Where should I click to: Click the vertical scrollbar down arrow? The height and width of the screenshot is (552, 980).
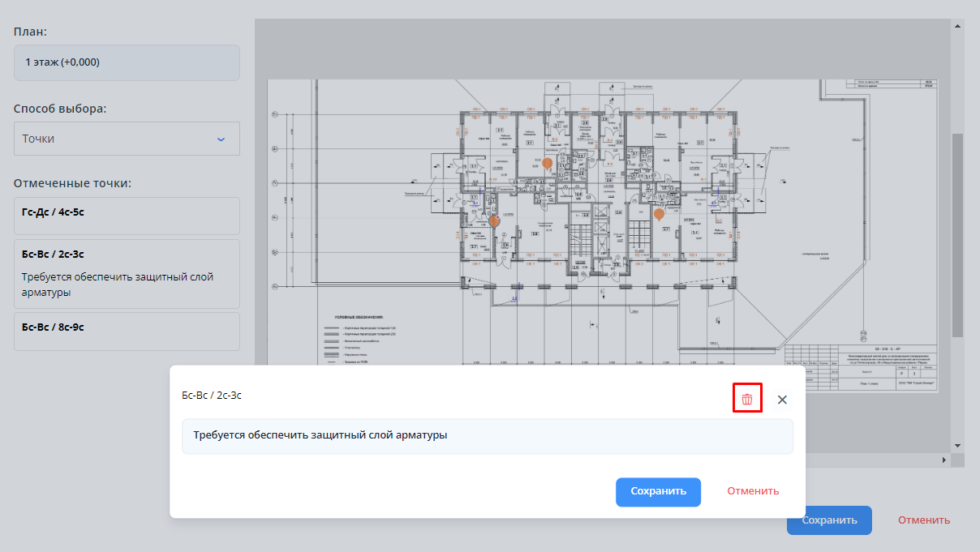(x=957, y=445)
